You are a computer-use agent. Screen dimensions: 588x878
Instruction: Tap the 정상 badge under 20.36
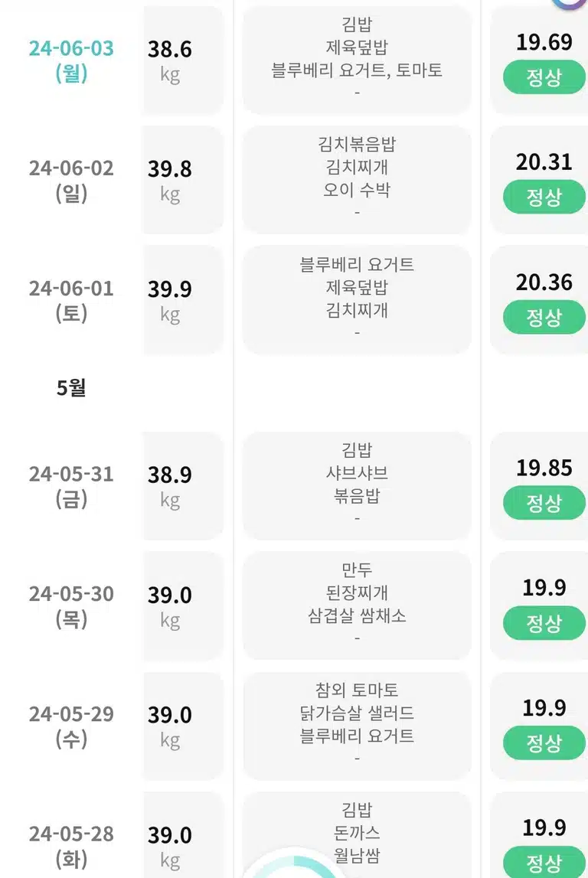coord(544,317)
